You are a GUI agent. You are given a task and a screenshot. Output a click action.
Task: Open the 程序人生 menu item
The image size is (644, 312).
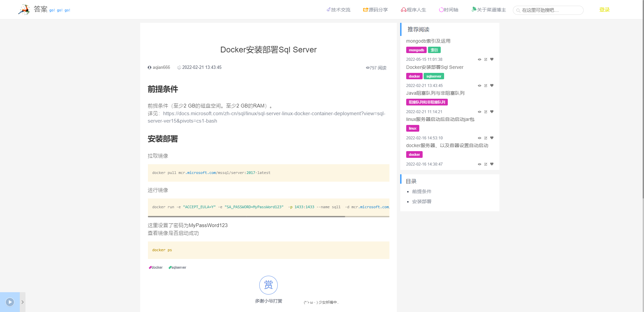click(413, 10)
